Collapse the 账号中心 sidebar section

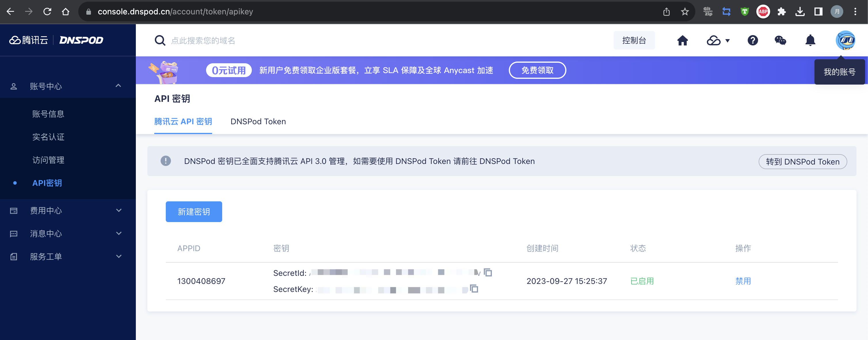pos(118,85)
